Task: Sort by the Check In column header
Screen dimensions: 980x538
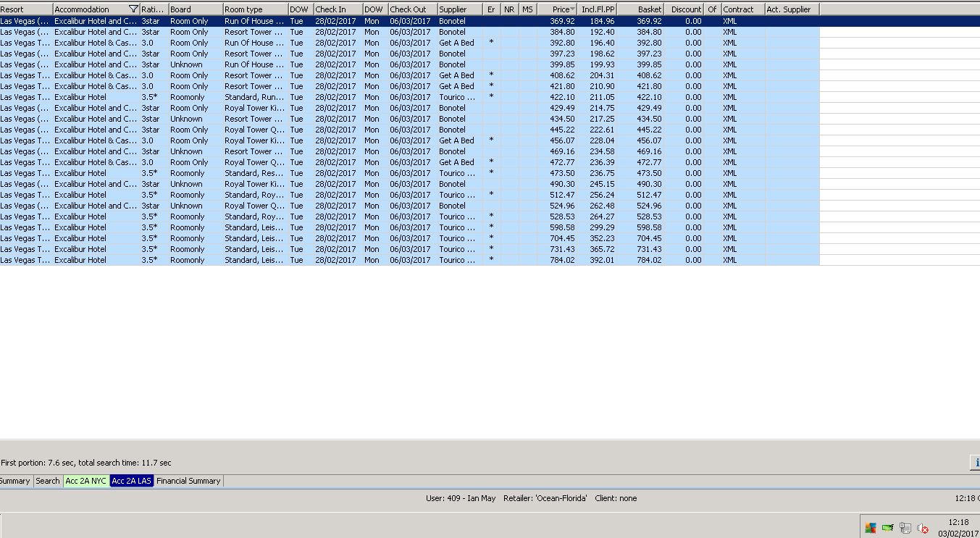Action: click(x=338, y=9)
